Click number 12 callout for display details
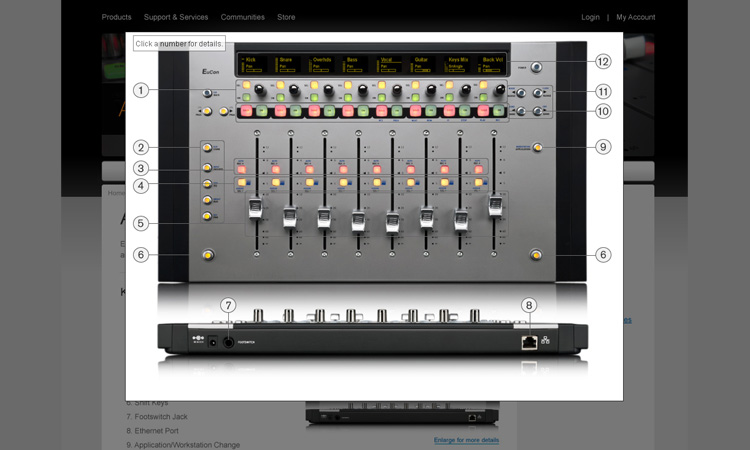750x450 pixels. [x=603, y=62]
